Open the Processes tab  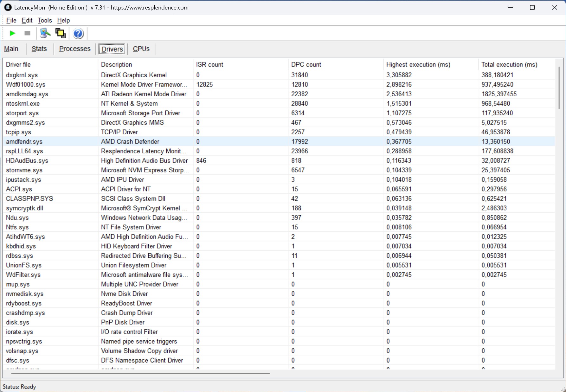[x=75, y=49]
